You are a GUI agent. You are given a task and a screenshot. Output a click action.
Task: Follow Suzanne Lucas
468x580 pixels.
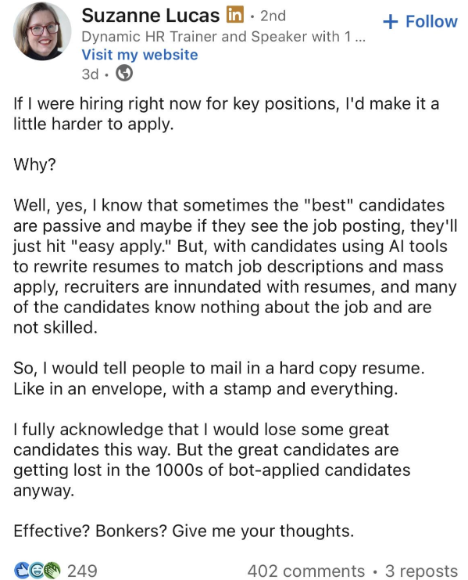pyautogui.click(x=420, y=21)
